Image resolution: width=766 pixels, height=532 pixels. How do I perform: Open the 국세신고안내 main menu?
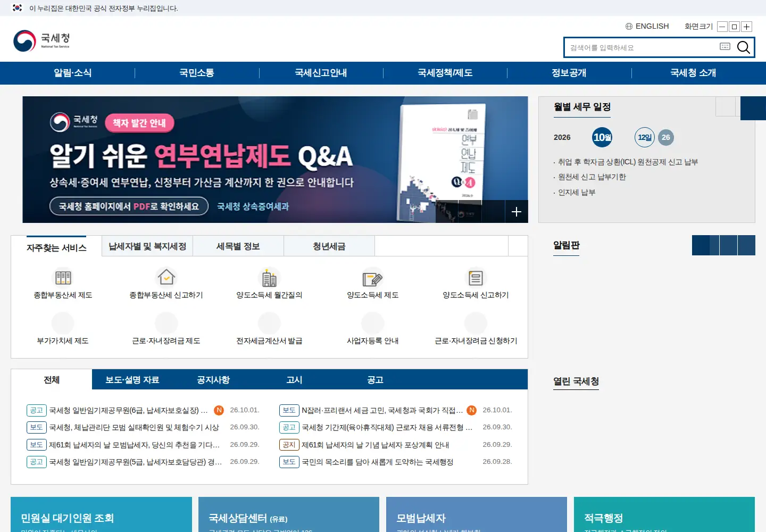[x=321, y=73]
